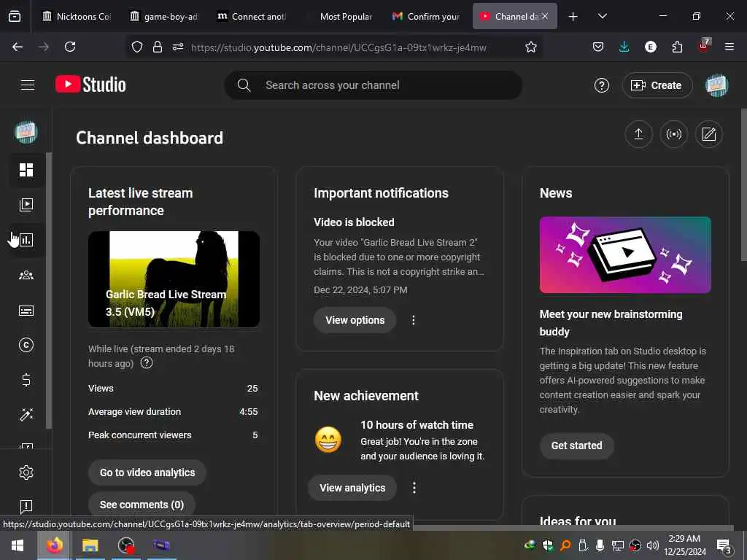747x560 pixels.
Task: Open Firefox downloads arrow icon
Action: coord(624,47)
